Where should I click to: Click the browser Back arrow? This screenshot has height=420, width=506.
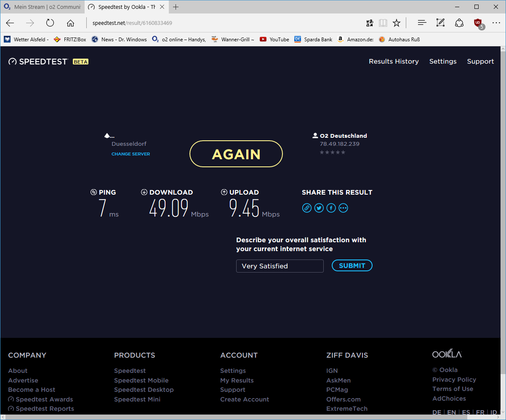click(x=10, y=23)
